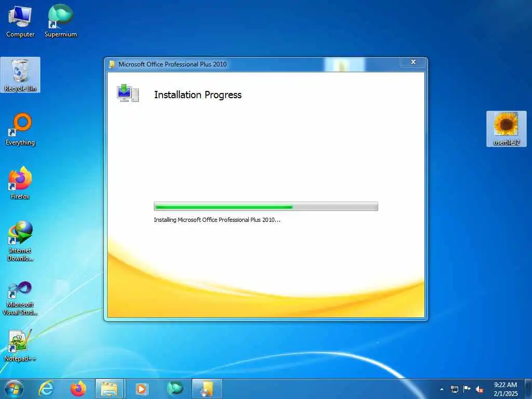Select the Recycle Bin icon
Image resolution: width=532 pixels, height=399 pixels.
(20, 75)
